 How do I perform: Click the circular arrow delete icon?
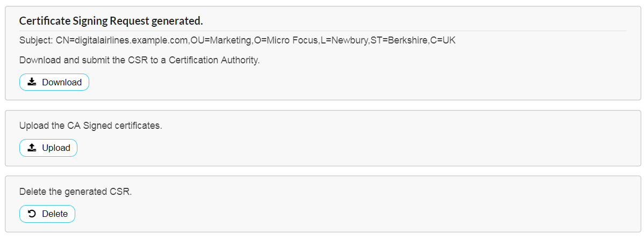[32, 214]
